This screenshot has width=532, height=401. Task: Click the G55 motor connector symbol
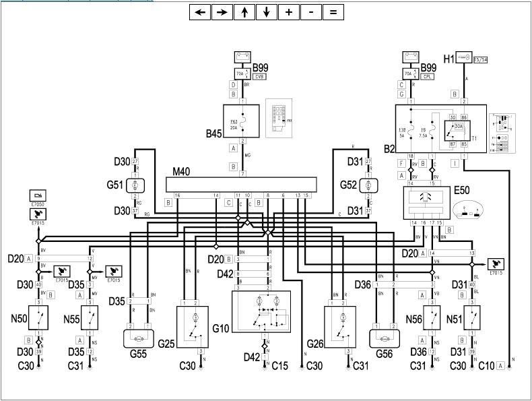139,338
